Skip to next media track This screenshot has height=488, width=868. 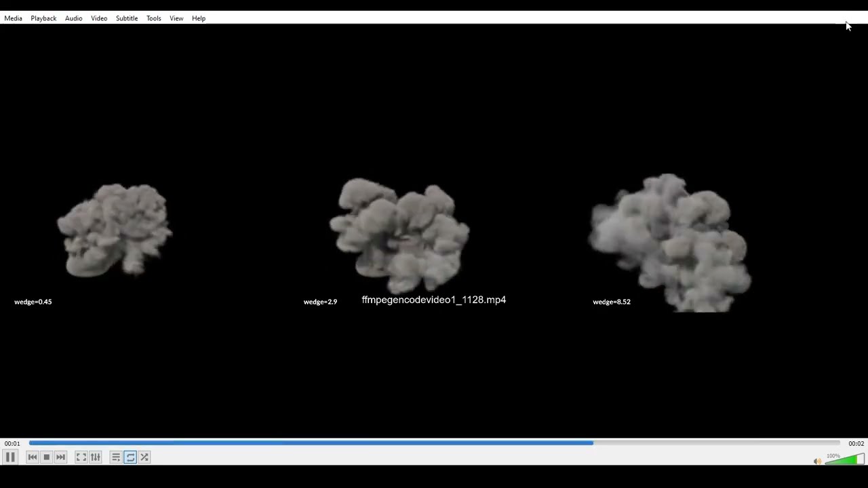pos(61,457)
